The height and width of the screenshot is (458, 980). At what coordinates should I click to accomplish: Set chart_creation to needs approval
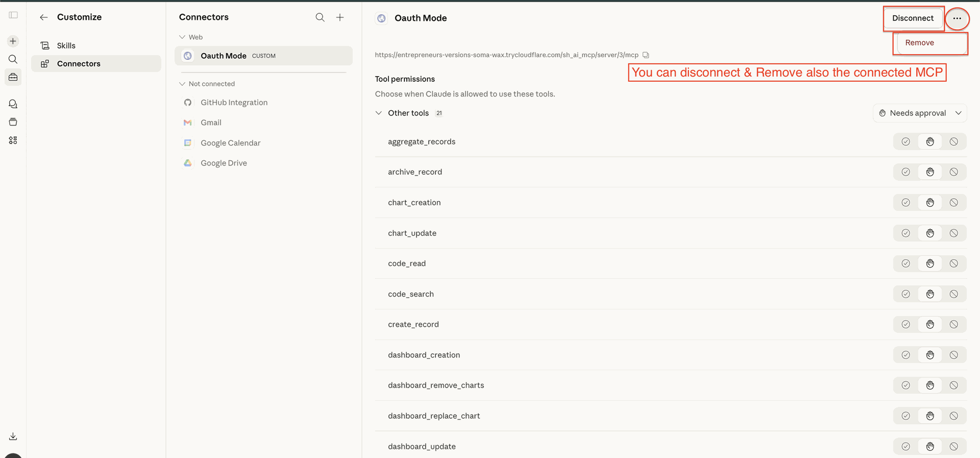click(x=930, y=203)
